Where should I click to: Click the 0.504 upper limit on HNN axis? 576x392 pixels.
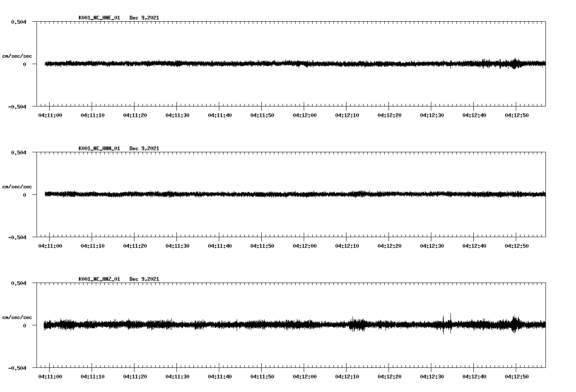coord(19,152)
